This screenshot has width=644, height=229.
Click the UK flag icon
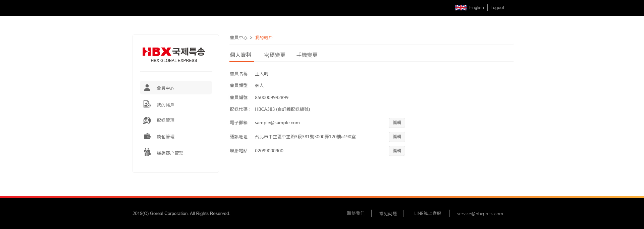pos(461,8)
